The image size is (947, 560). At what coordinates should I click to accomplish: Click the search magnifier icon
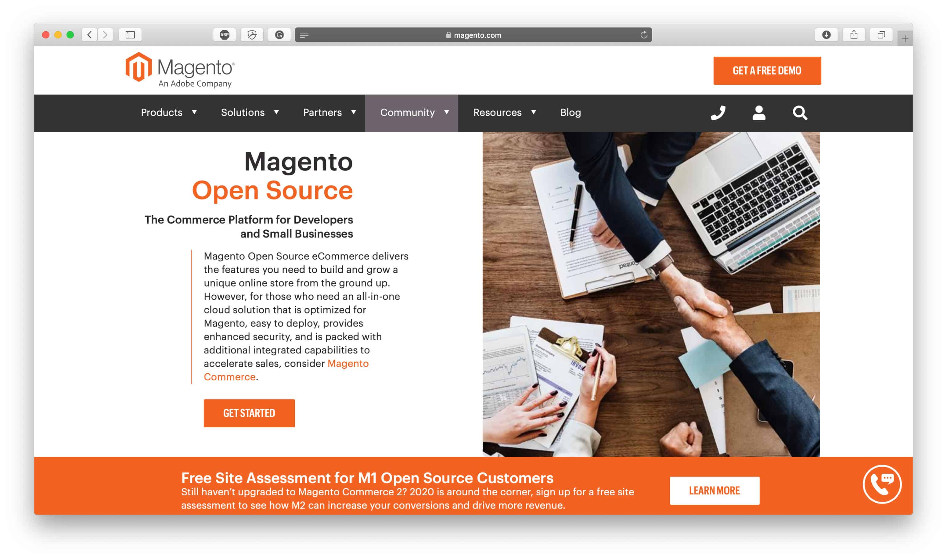tap(800, 112)
